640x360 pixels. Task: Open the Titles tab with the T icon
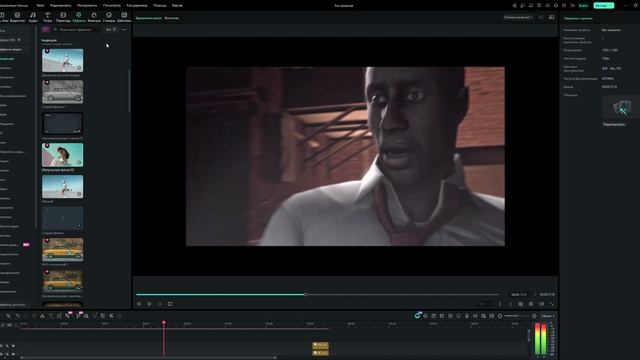click(47, 17)
